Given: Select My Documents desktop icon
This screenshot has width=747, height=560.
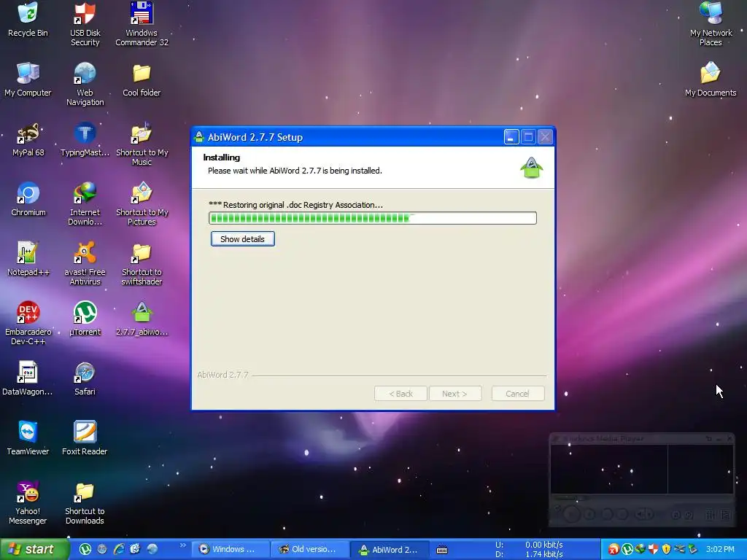Looking at the screenshot, I should 711,79.
